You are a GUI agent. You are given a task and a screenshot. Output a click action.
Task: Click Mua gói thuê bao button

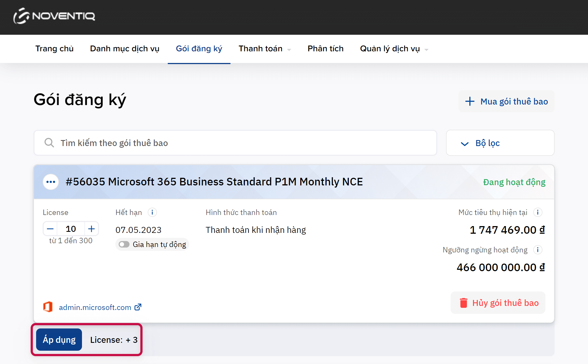click(x=506, y=102)
